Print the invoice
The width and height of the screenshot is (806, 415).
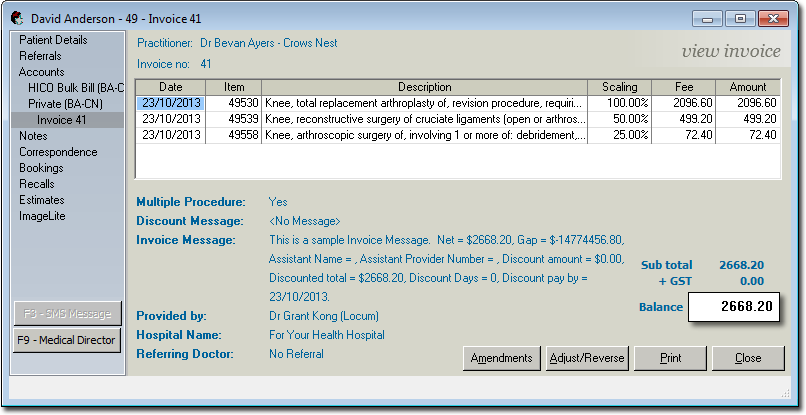coord(672,358)
